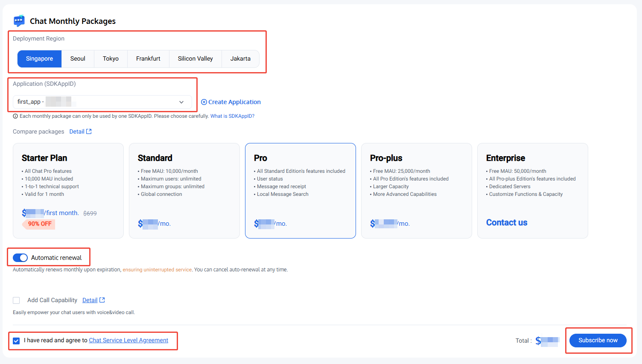Click the info icon before SDKAppID notice
Image resolution: width=642 pixels, height=364 pixels.
[15, 116]
